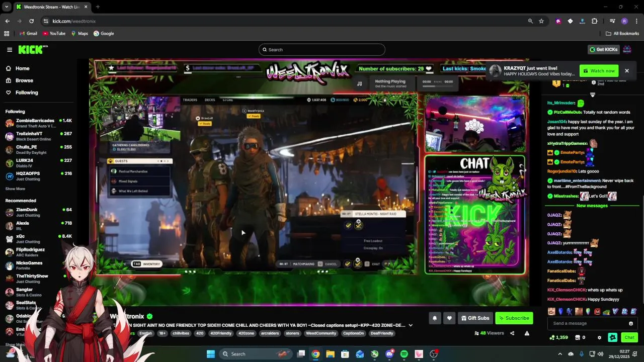This screenshot has width=644, height=362.
Task: Open the Kick hamburger menu
Action: (10, 49)
